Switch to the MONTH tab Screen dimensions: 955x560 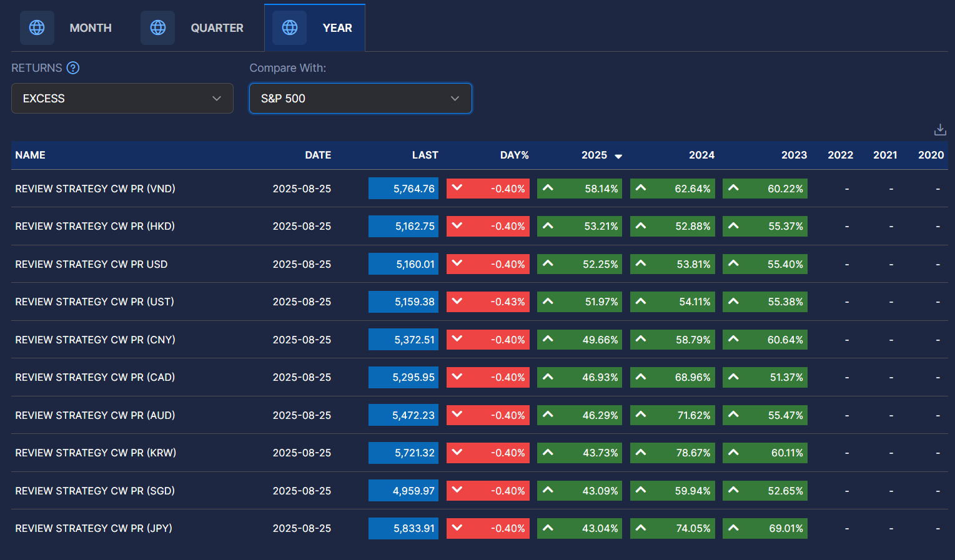[66, 27]
